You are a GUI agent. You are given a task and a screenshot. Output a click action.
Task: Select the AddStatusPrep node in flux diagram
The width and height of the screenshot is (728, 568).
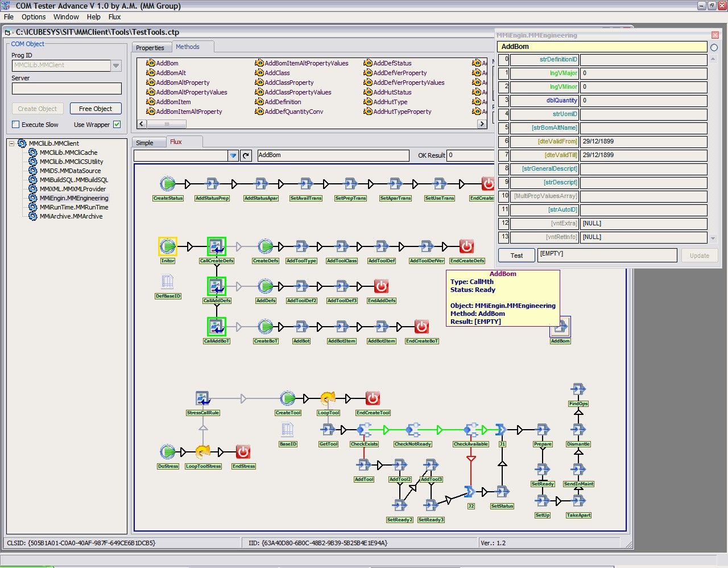(x=212, y=183)
